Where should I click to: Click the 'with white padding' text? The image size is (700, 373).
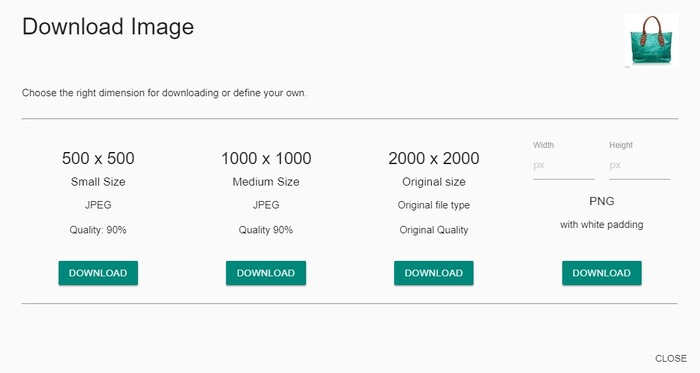[602, 224]
